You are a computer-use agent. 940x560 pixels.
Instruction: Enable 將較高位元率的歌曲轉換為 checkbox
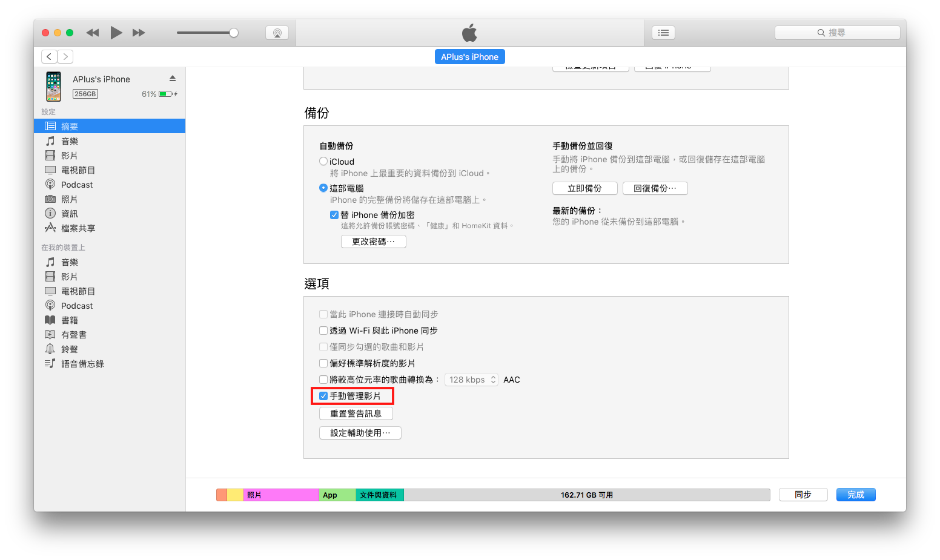323,380
